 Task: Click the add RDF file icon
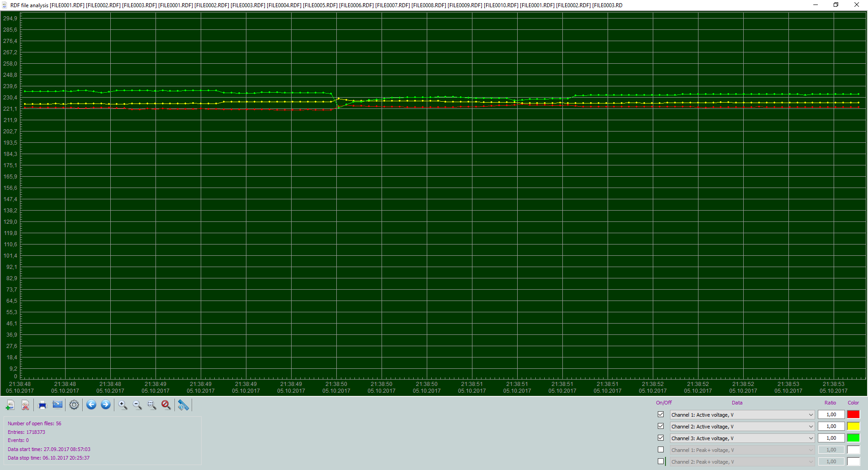click(10, 405)
